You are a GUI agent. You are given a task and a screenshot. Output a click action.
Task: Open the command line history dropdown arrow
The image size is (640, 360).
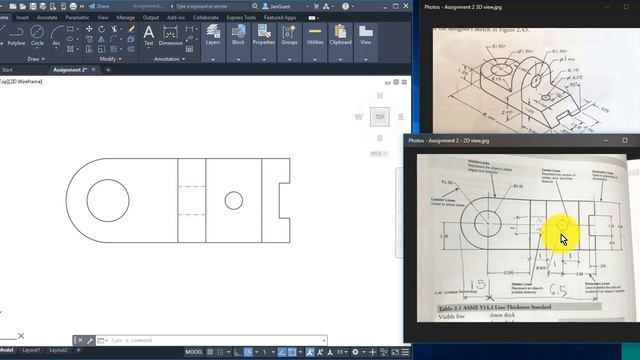pos(324,340)
